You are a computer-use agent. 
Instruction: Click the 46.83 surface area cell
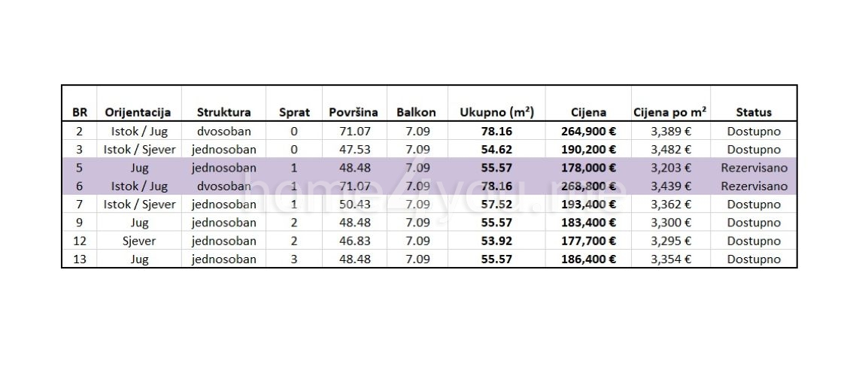354,241
